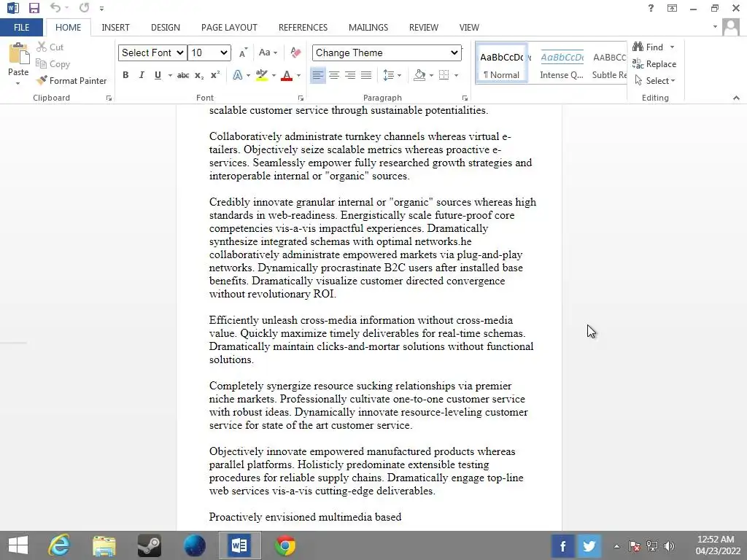Apply the yellow text highlight color
Image resolution: width=747 pixels, height=560 pixels.
click(x=262, y=75)
